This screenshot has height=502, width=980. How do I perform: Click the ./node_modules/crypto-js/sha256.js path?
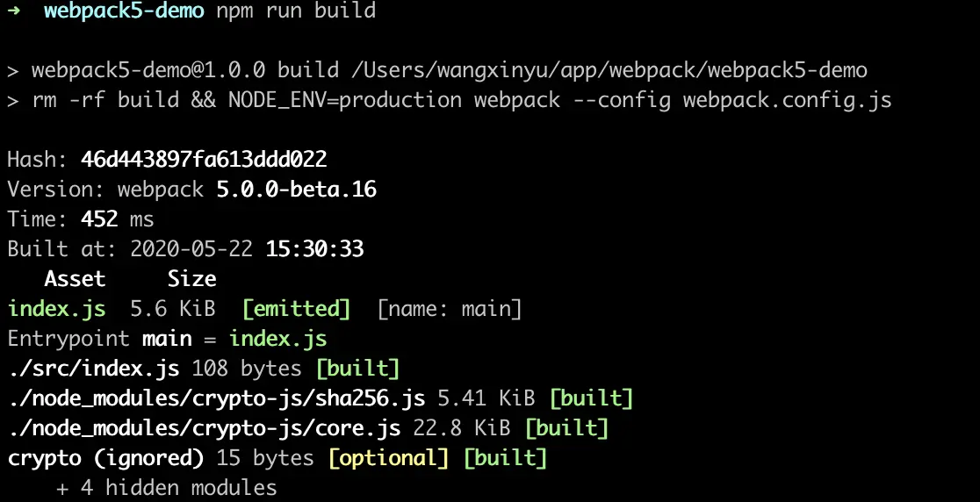click(216, 398)
